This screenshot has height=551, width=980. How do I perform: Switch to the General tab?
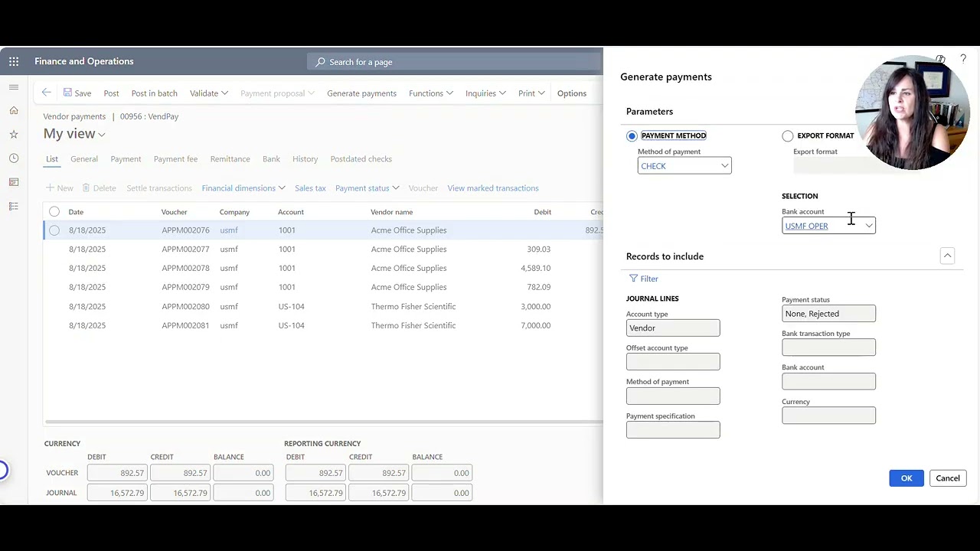coord(84,159)
